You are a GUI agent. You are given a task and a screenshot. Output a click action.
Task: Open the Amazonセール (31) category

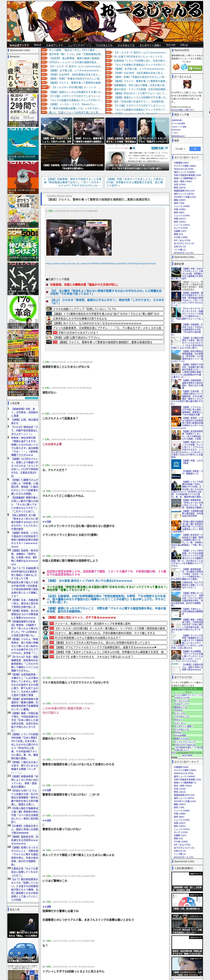[x=183, y=253]
